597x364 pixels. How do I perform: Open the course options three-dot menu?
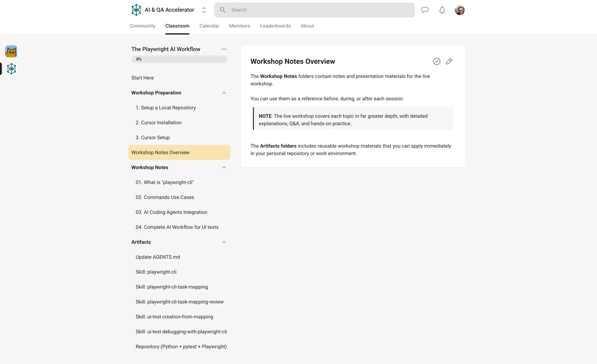(x=224, y=49)
